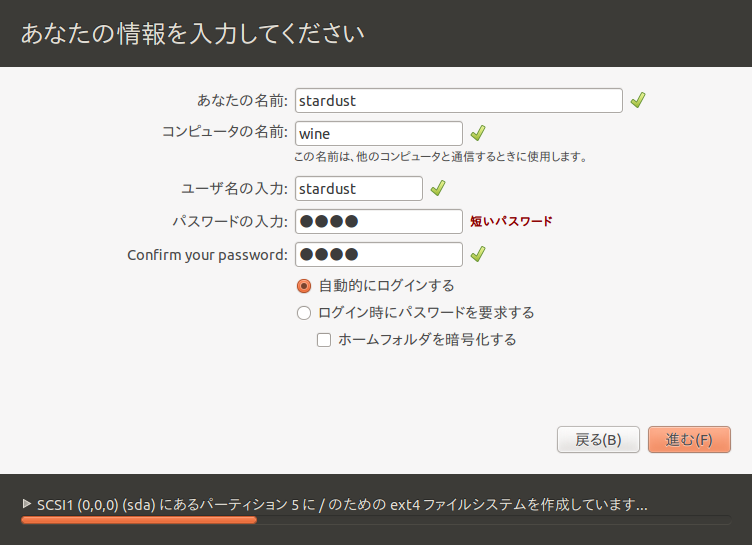This screenshot has height=545, width=752.
Task: Select 自動的にログインする radio button
Action: coord(304,286)
